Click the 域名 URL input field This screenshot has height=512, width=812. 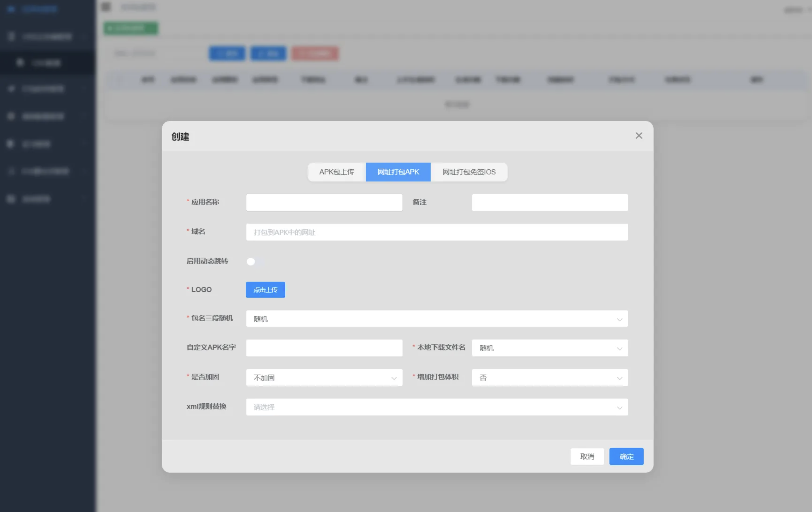tap(437, 232)
